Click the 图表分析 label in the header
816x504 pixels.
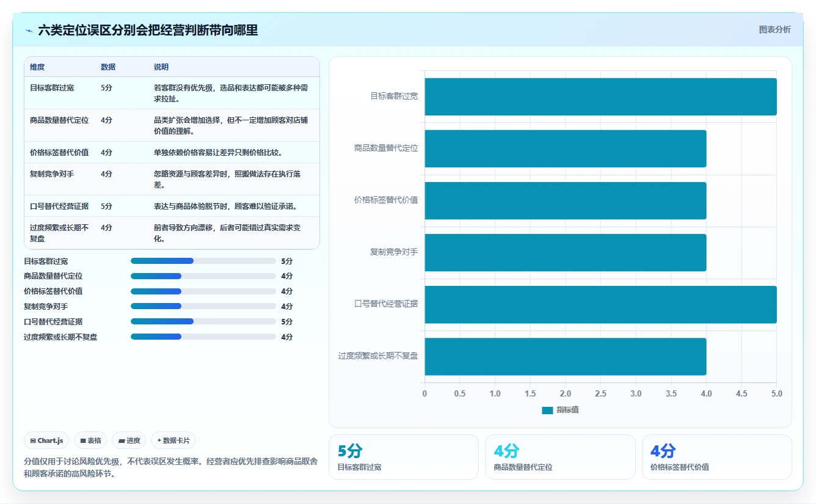[774, 29]
